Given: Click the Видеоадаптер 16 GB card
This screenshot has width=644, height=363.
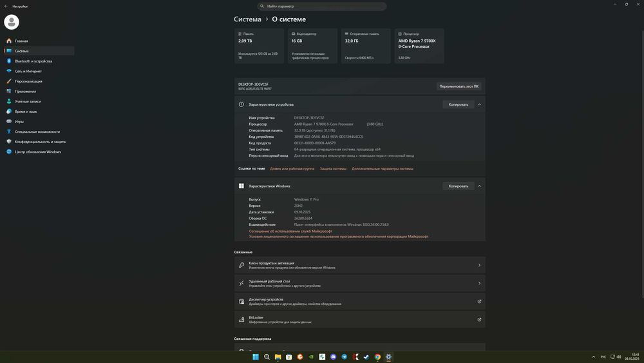Looking at the screenshot, I should point(312,46).
